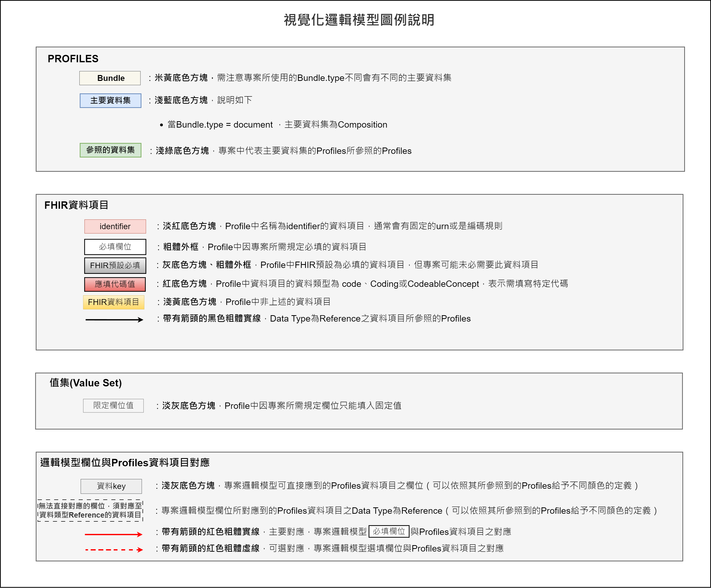The image size is (711, 588).
Task: Click the black solid arrow line
Action: [x=114, y=320]
